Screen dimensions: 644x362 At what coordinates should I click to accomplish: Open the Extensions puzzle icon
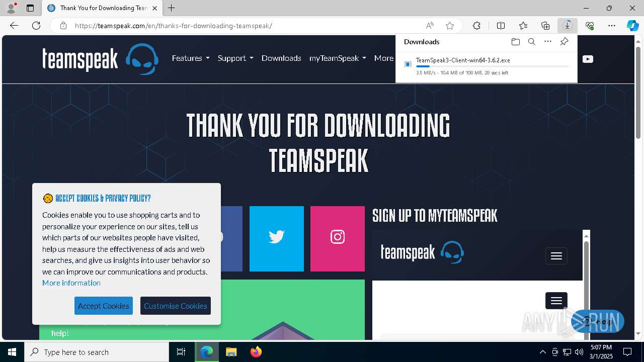(476, 26)
